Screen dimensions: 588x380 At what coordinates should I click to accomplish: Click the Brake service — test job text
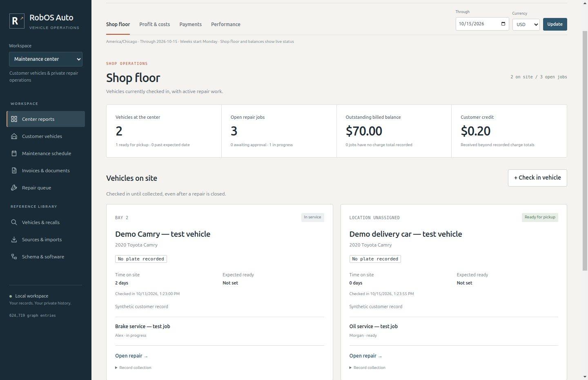[143, 327]
